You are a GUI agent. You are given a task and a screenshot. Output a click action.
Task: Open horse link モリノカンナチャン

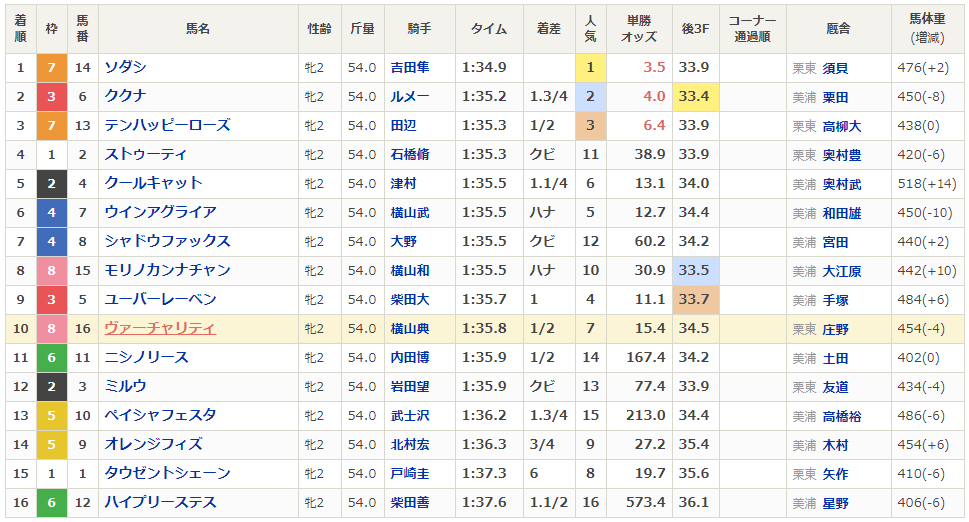pyautogui.click(x=167, y=270)
